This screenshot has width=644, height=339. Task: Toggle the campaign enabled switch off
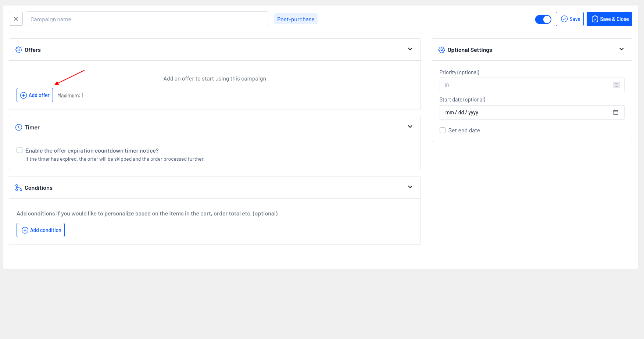tap(543, 19)
